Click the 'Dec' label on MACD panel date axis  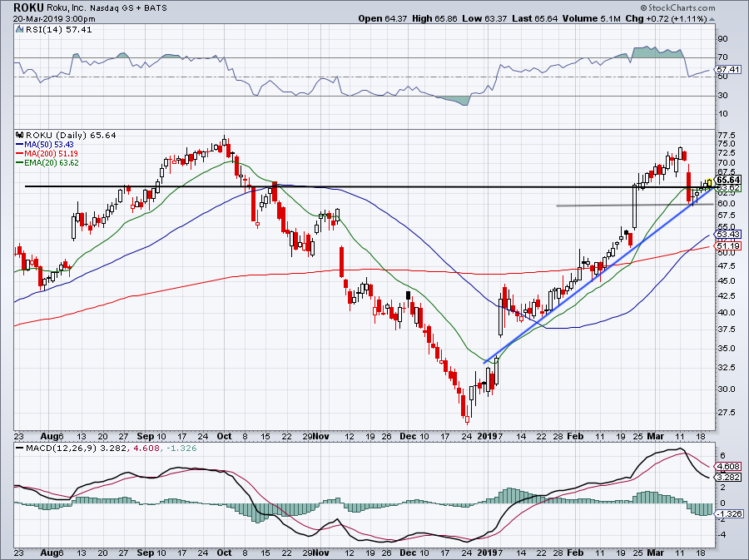tap(408, 553)
